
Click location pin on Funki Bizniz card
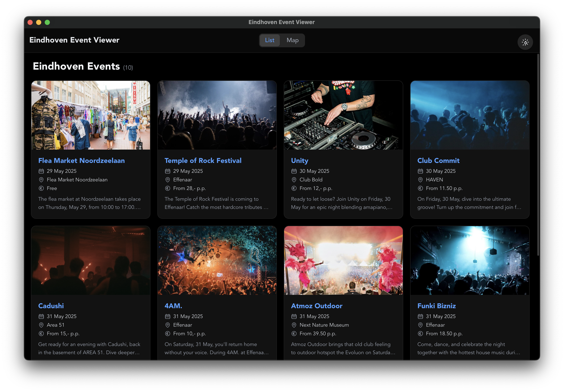[x=420, y=325]
